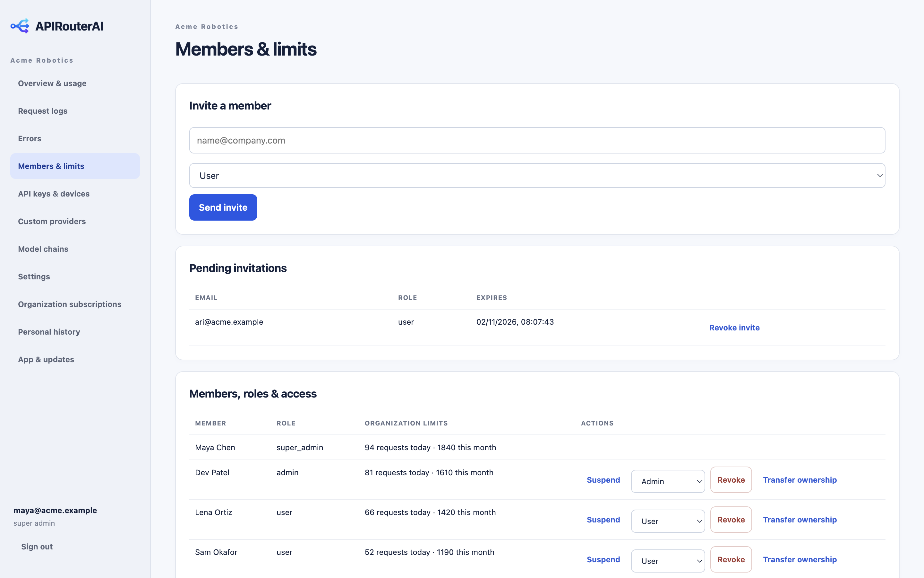Open API keys & devices
This screenshot has width=924, height=578.
click(75, 194)
